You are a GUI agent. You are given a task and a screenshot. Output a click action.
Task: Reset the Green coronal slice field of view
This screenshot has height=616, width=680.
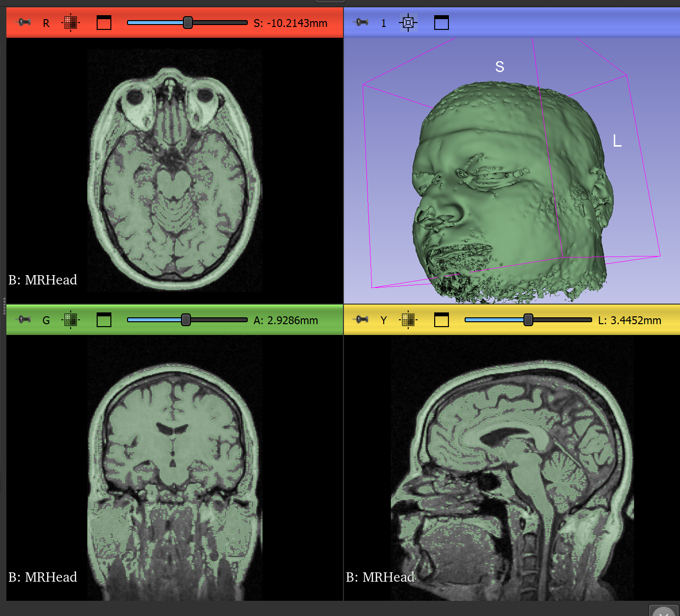(x=71, y=320)
